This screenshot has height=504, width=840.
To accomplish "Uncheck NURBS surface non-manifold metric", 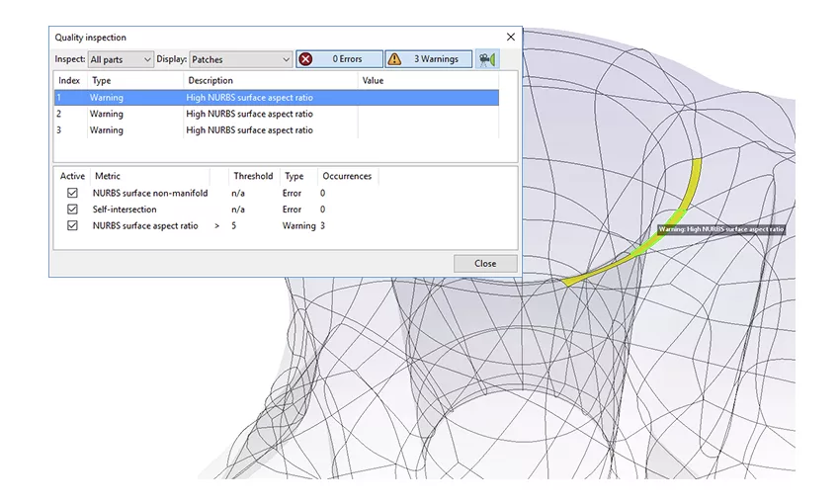I will (x=72, y=194).
